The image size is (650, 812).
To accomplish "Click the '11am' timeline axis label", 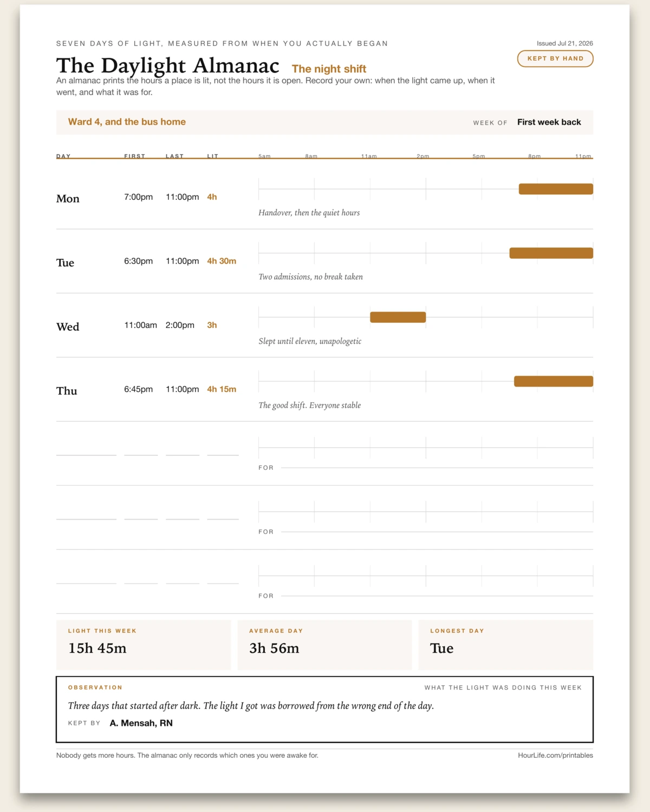I will coord(369,156).
